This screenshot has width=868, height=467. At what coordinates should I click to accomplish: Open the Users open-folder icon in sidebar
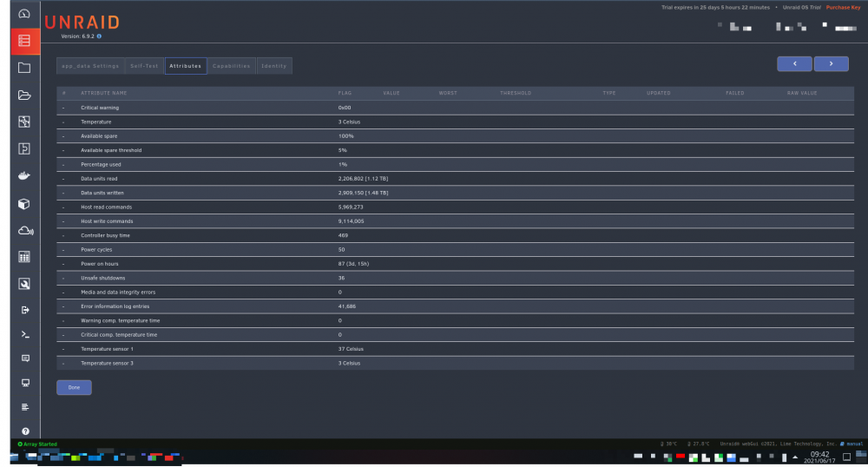click(24, 95)
